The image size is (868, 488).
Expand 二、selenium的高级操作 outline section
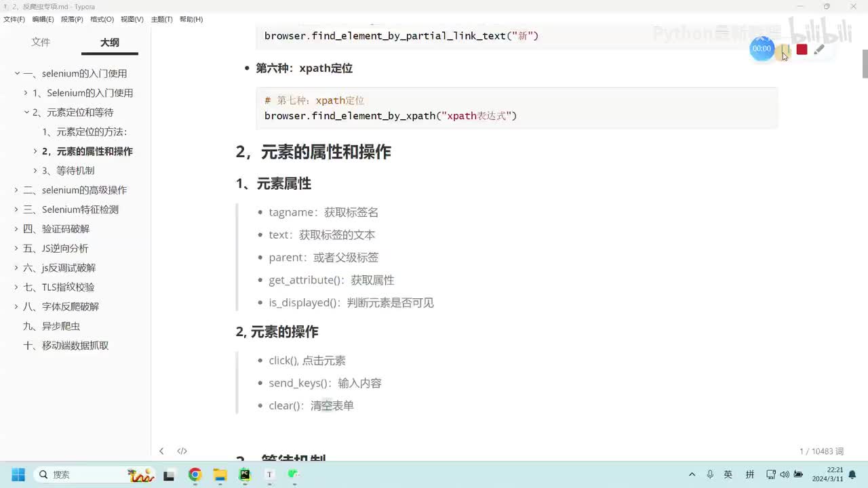(17, 190)
